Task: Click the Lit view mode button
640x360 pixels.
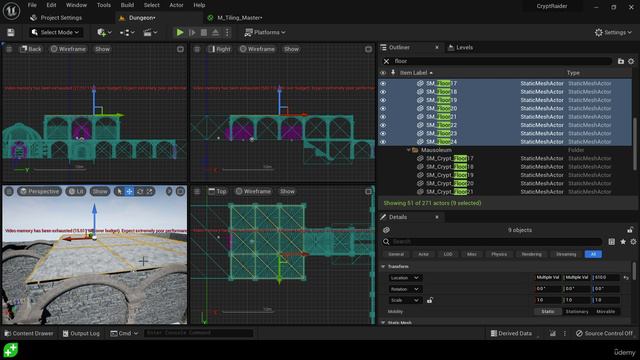Action: 76,191
